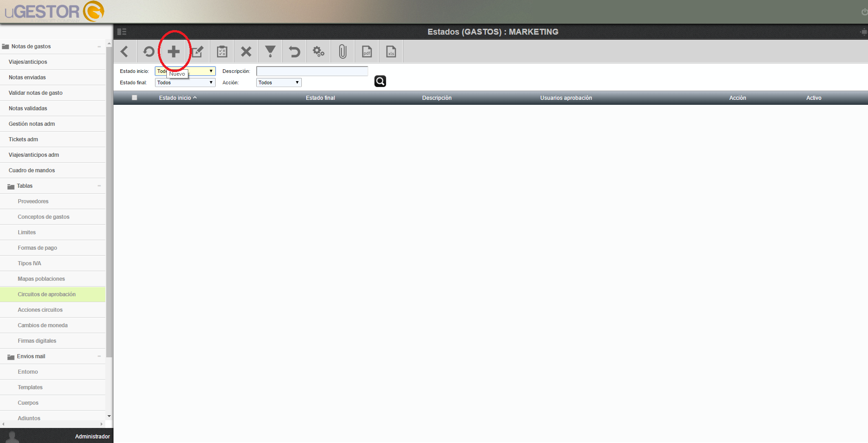Open Firmas digitales
868x443 pixels.
click(x=53, y=341)
